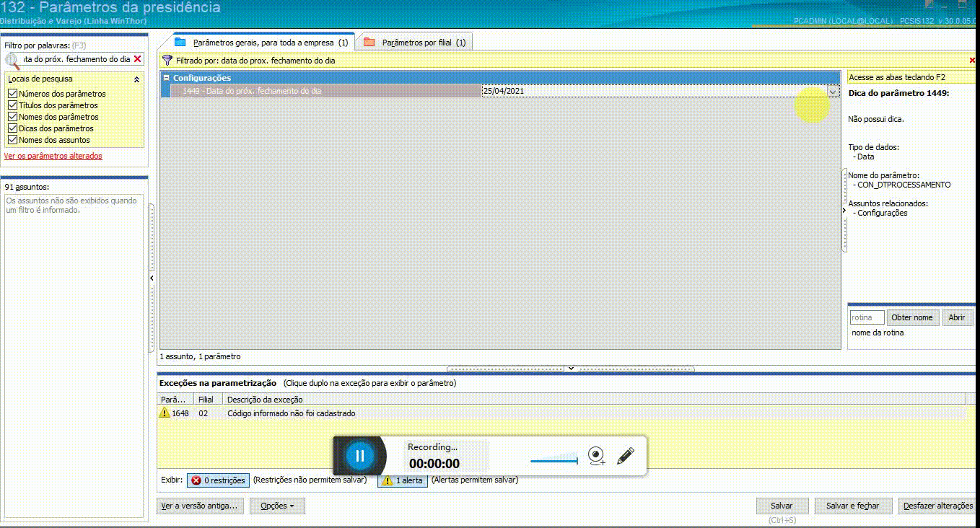The width and height of the screenshot is (980, 528).
Task: Open Ver os parâmetros alterados link
Action: point(53,156)
